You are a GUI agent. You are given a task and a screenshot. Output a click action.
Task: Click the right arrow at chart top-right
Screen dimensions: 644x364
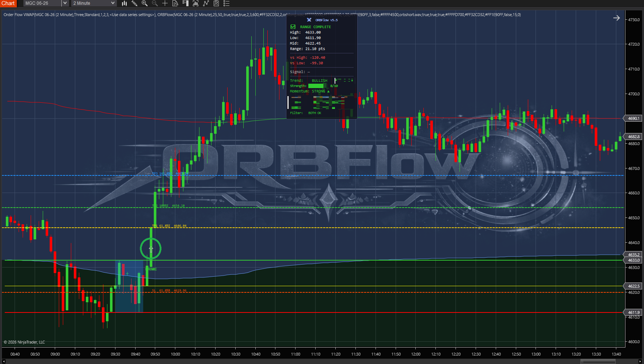616,18
